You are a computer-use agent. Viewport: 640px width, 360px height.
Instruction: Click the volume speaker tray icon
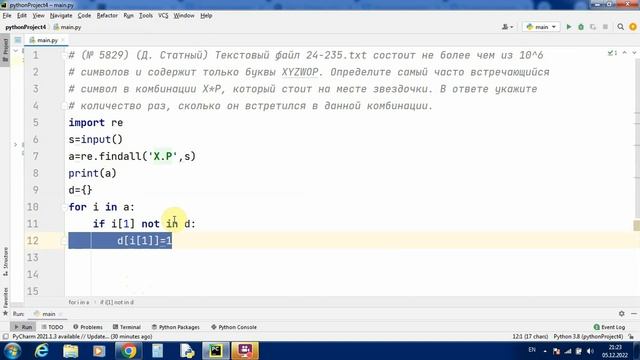pos(590,351)
